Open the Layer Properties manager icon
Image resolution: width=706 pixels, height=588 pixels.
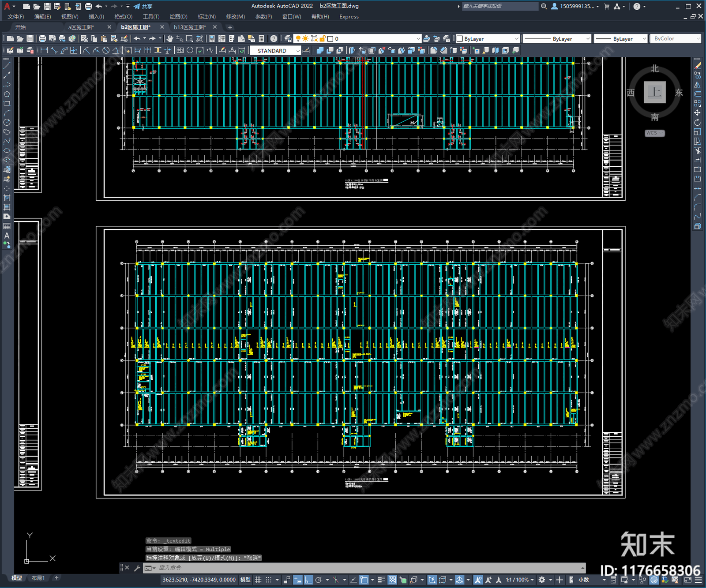(288, 39)
